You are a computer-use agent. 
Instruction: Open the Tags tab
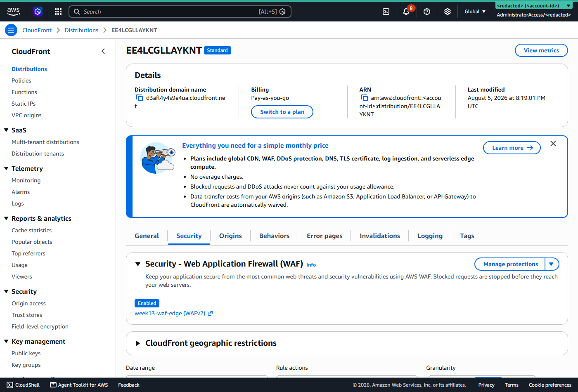pos(467,236)
